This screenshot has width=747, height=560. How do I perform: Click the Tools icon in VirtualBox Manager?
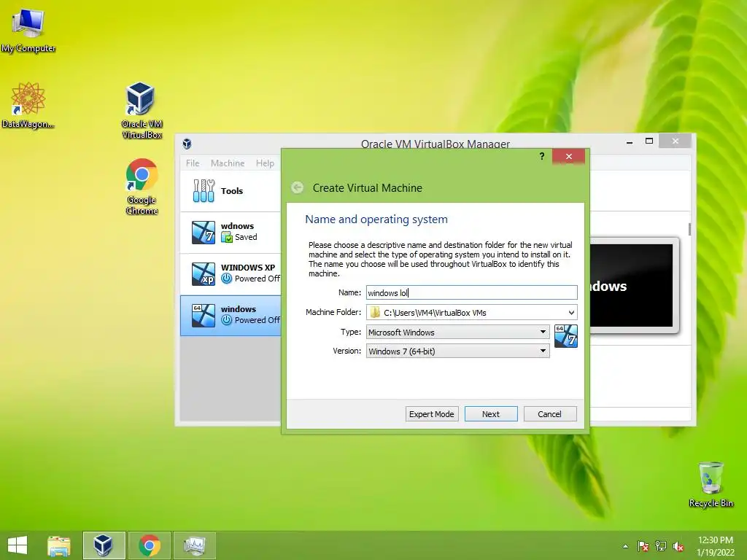click(204, 191)
